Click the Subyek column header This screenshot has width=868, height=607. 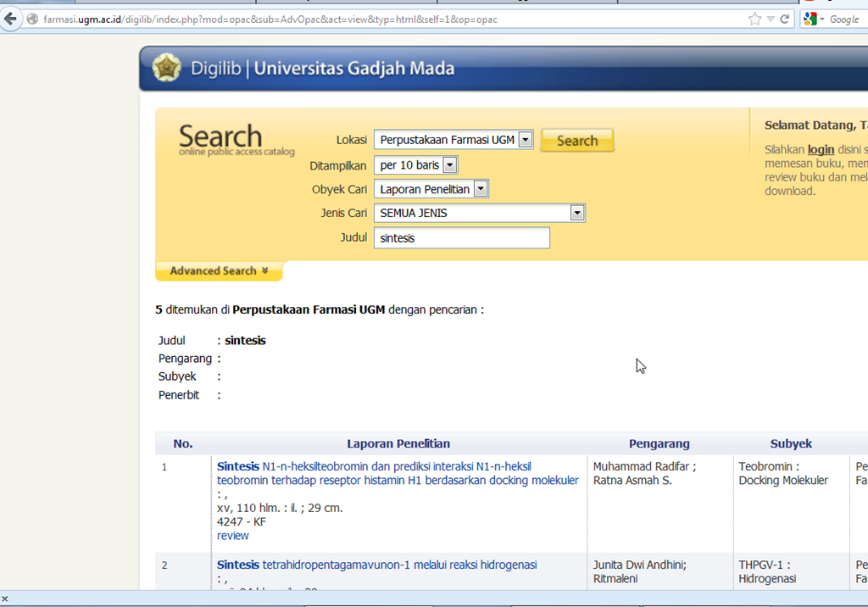pos(791,443)
